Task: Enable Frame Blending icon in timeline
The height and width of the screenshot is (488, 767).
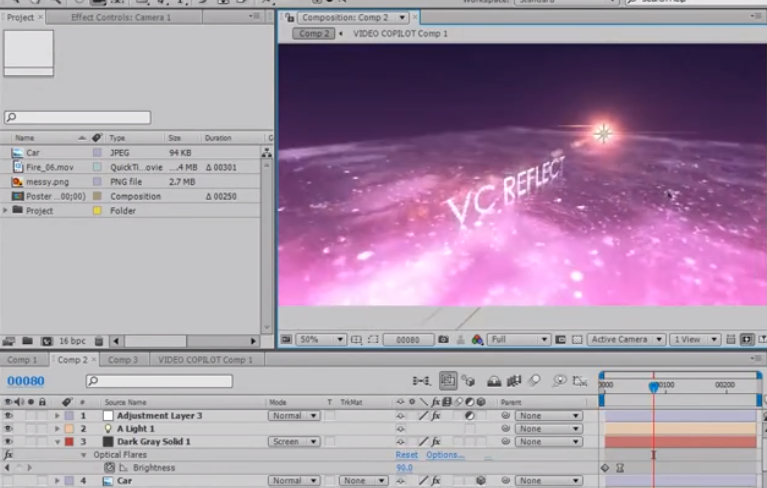Action: click(x=514, y=381)
